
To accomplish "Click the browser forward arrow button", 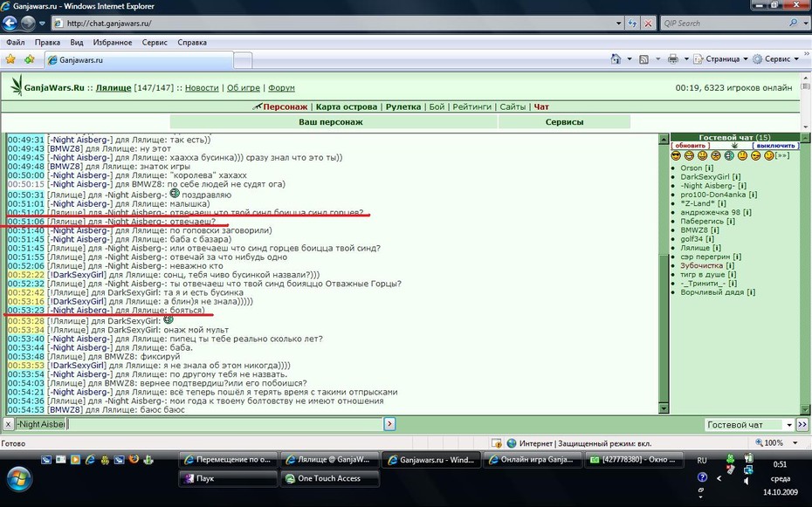I will click(x=27, y=23).
